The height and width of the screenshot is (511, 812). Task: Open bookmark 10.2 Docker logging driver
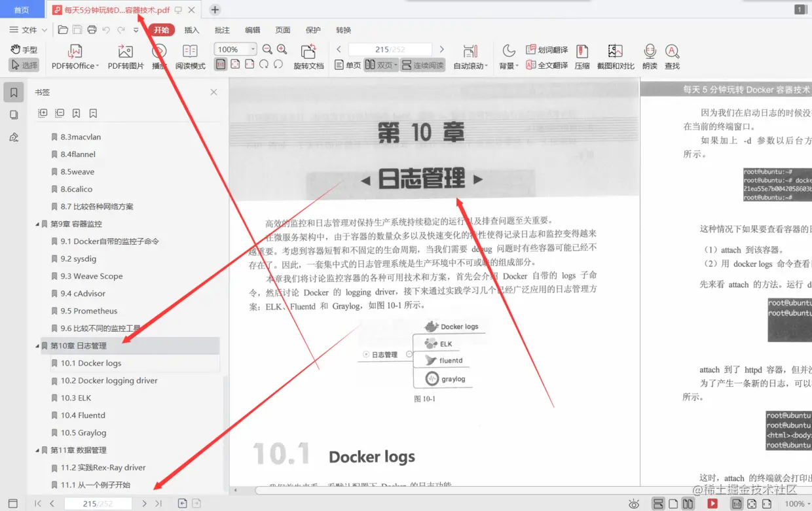coord(109,381)
